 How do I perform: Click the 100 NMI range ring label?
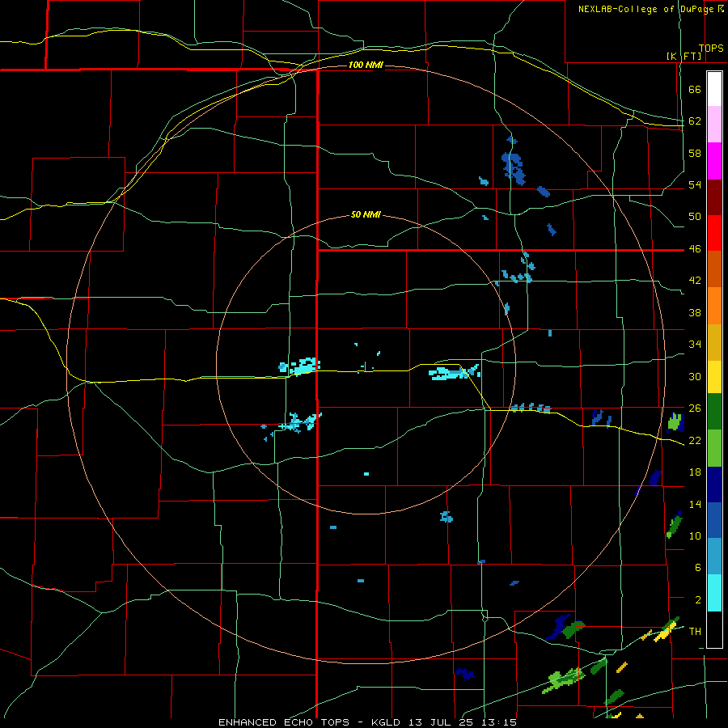(366, 65)
